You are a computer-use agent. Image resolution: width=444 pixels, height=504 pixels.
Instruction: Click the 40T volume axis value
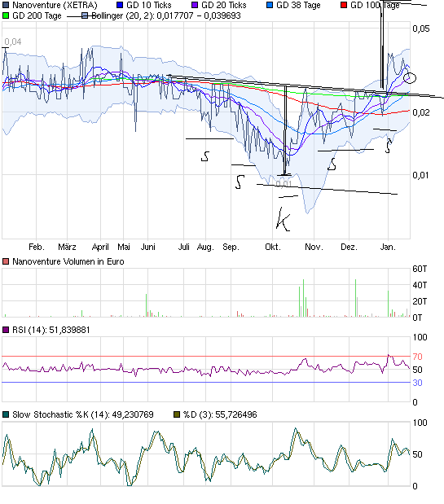point(420,285)
